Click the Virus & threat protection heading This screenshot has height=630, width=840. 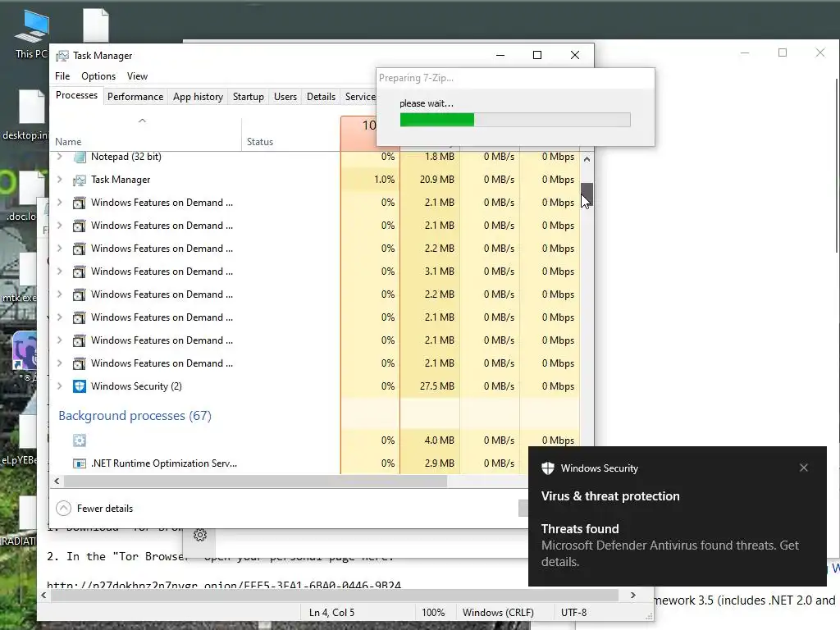pos(610,496)
